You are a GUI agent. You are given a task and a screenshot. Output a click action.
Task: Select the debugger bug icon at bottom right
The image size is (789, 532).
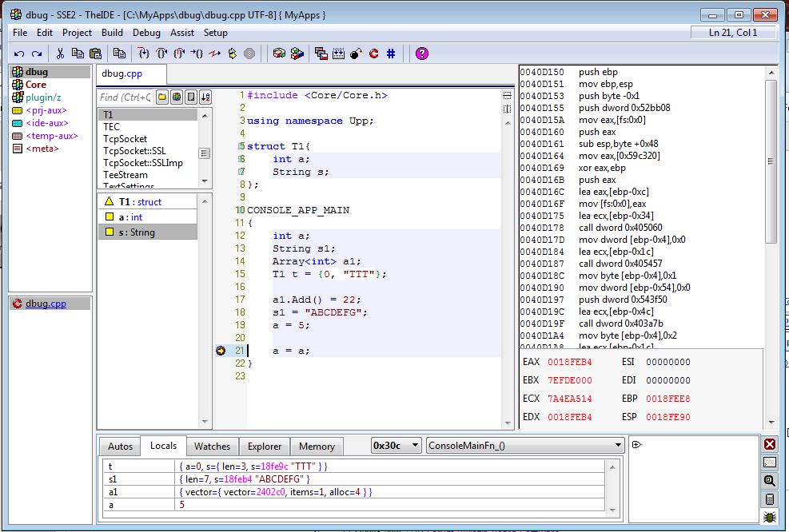770,518
